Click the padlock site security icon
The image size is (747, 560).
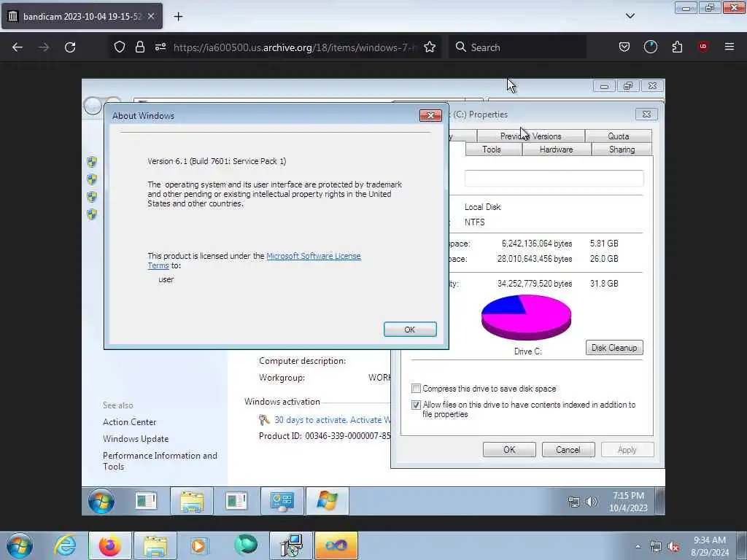[139, 47]
